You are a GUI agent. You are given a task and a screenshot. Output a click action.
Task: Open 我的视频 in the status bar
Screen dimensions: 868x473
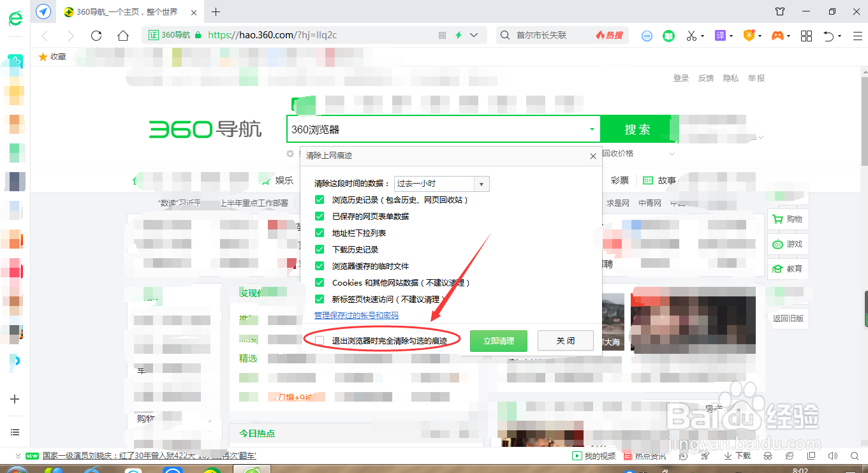point(594,456)
